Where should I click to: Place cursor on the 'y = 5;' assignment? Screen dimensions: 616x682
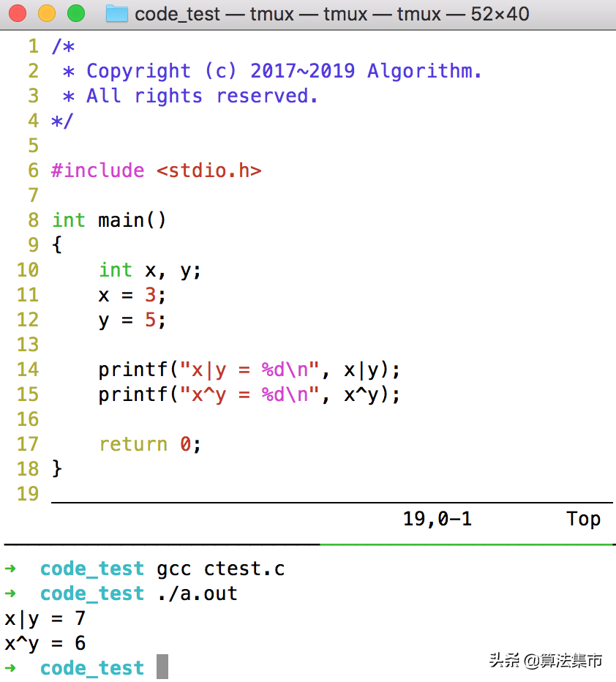tap(132, 321)
